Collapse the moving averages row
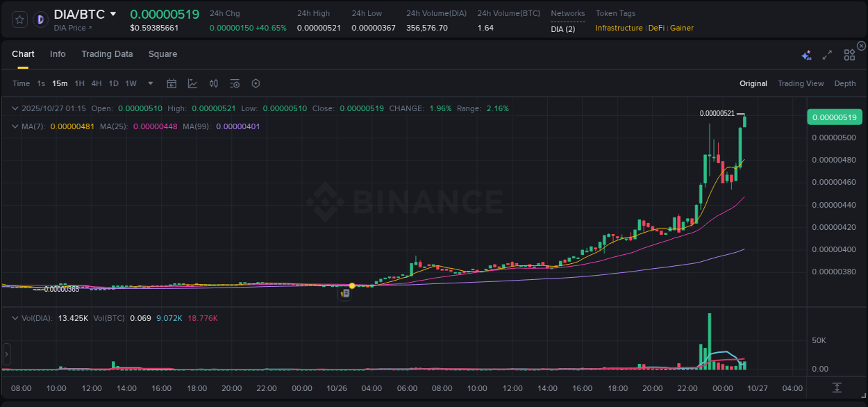 (15, 126)
